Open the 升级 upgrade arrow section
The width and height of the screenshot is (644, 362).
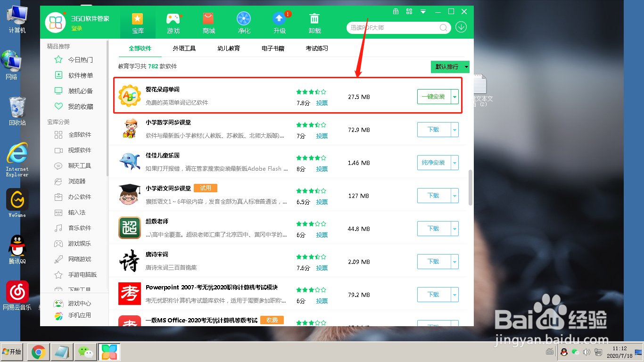point(279,23)
